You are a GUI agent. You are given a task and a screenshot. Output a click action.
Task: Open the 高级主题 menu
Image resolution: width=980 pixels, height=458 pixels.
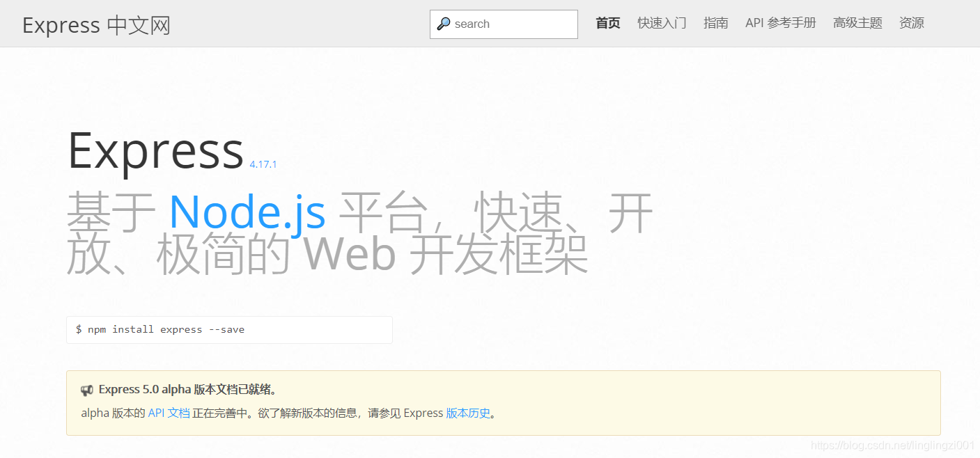click(857, 23)
